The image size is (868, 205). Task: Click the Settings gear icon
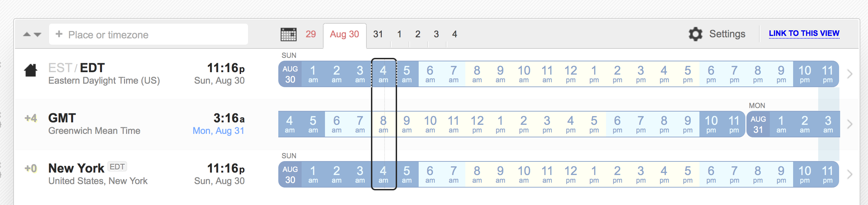coord(695,34)
